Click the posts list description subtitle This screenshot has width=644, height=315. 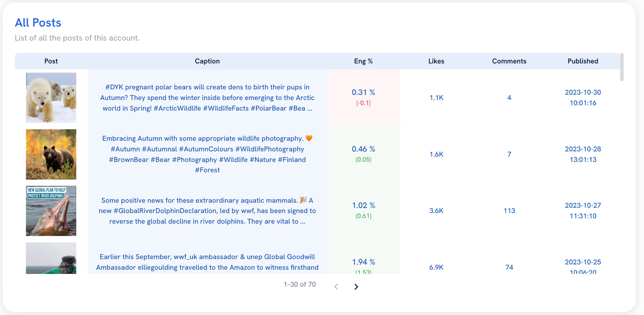(77, 38)
